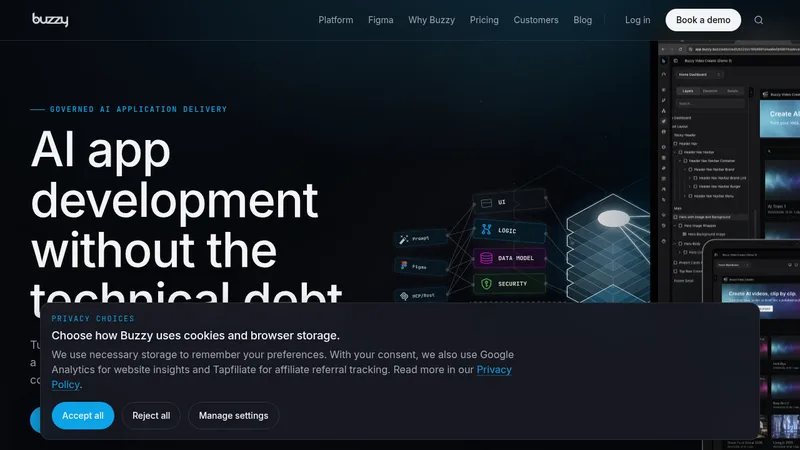
Task: Click the 'LOGIC' node label
Action: pos(507,231)
